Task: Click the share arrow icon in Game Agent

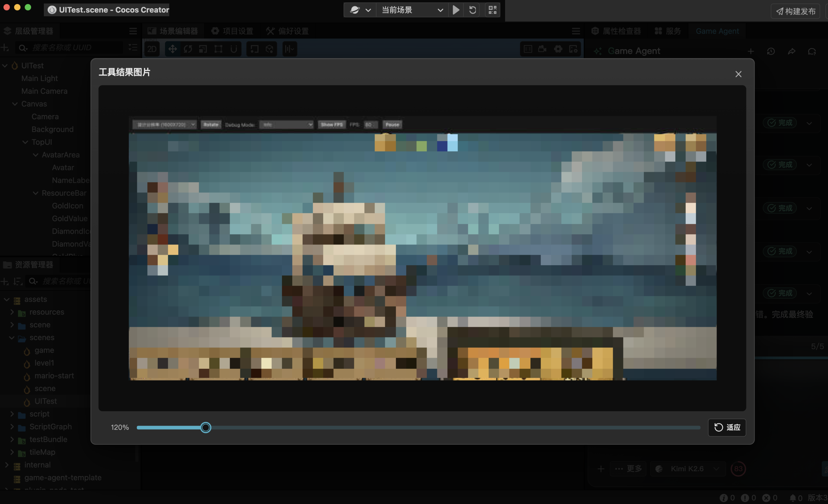Action: (x=791, y=51)
